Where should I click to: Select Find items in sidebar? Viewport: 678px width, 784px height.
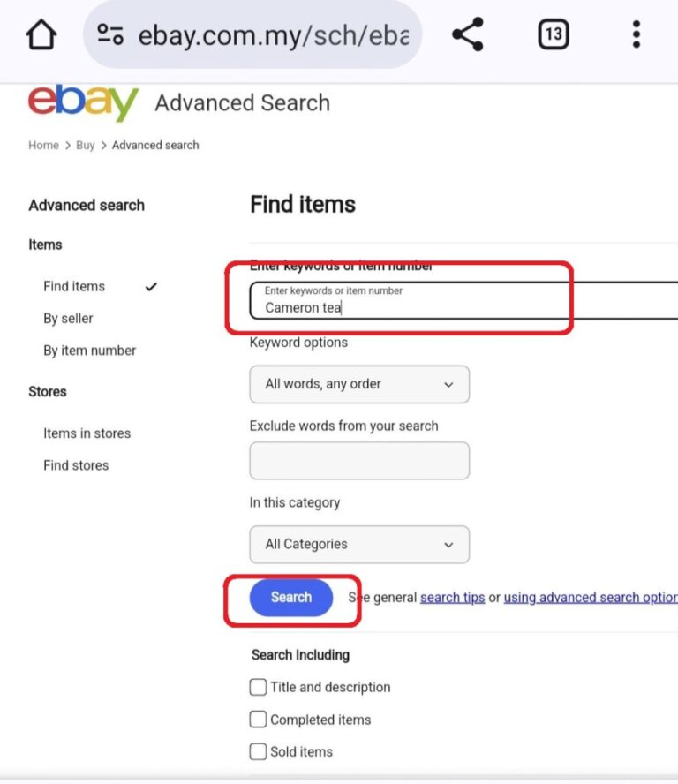tap(74, 286)
